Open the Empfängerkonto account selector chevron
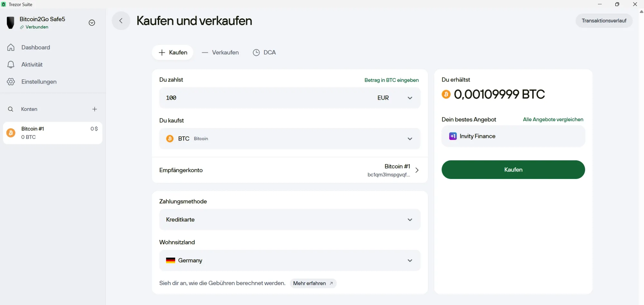 pos(417,170)
